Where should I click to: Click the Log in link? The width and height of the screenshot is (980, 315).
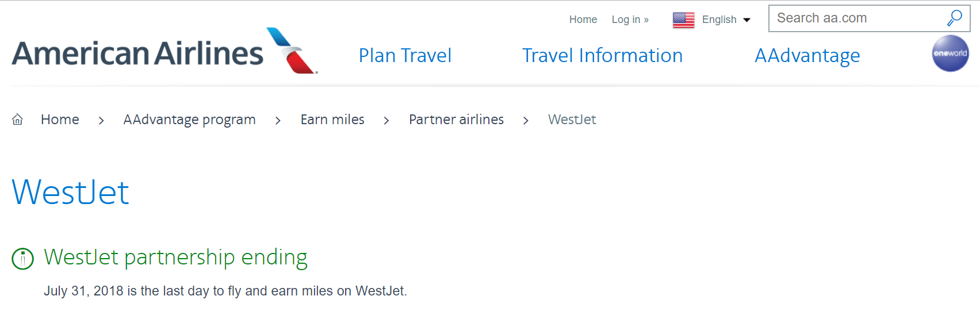click(630, 20)
